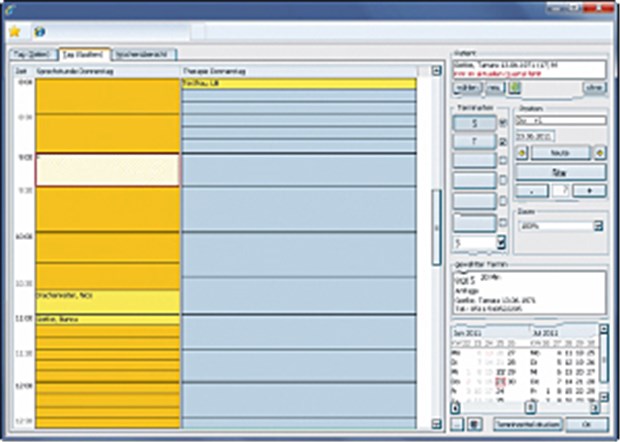Image resolution: width=620 pixels, height=442 pixels.
Task: Click the Jul 2011 month header
Action: [546, 333]
